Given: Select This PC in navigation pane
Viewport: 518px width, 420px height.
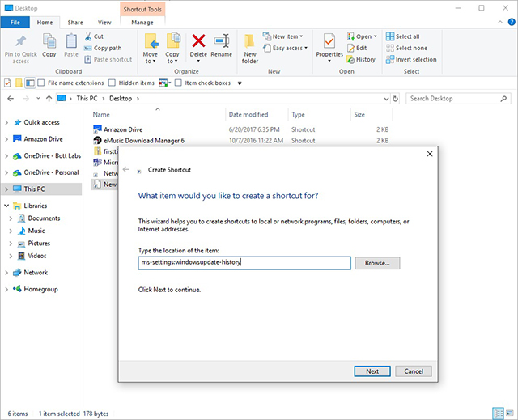Looking at the screenshot, I should pos(41,189).
